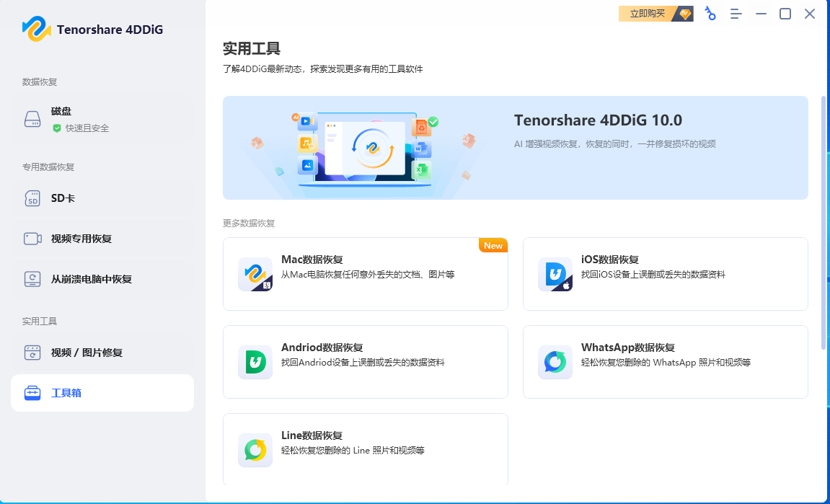Click the toolbox icon in sidebar
This screenshot has height=504, width=830.
pos(32,393)
